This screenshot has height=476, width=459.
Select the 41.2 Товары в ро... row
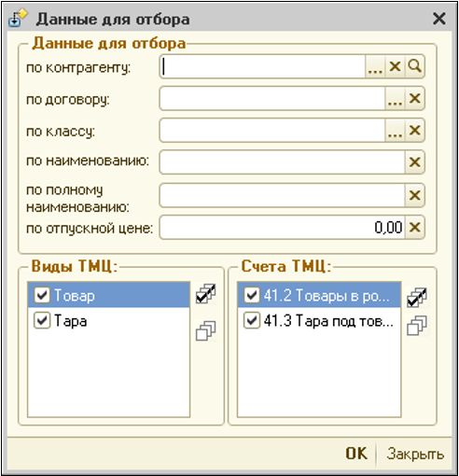[319, 295]
